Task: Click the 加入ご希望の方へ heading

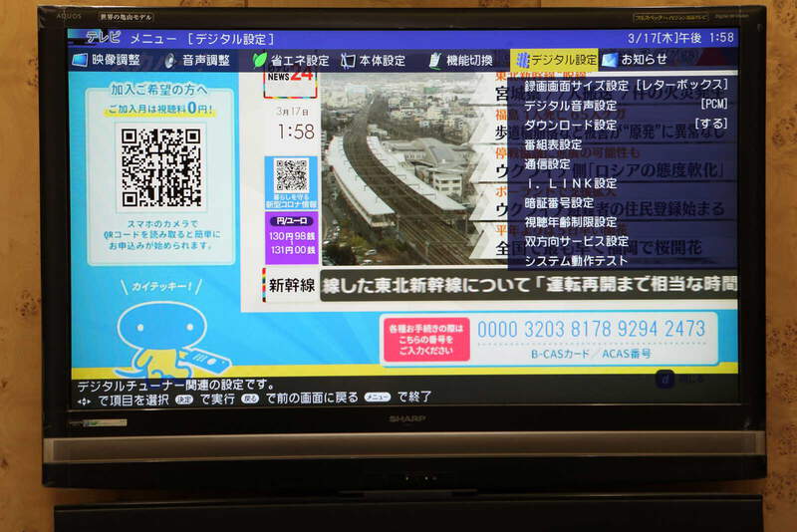Action: click(x=159, y=90)
